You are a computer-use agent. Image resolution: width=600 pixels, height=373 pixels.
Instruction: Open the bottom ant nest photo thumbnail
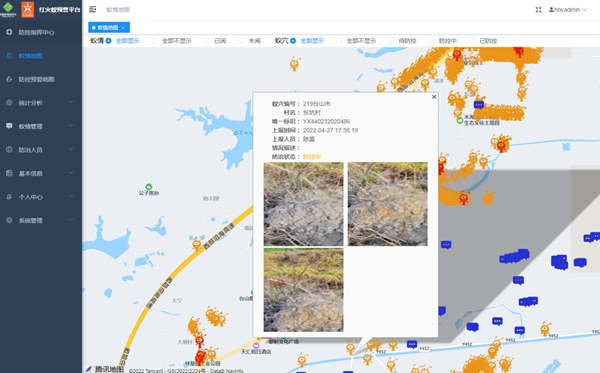[303, 290]
